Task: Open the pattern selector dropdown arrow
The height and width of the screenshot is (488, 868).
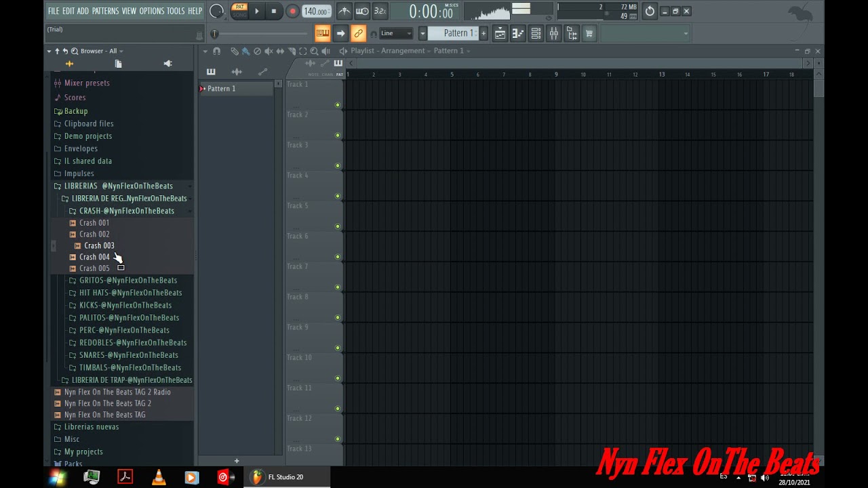Action: click(422, 33)
